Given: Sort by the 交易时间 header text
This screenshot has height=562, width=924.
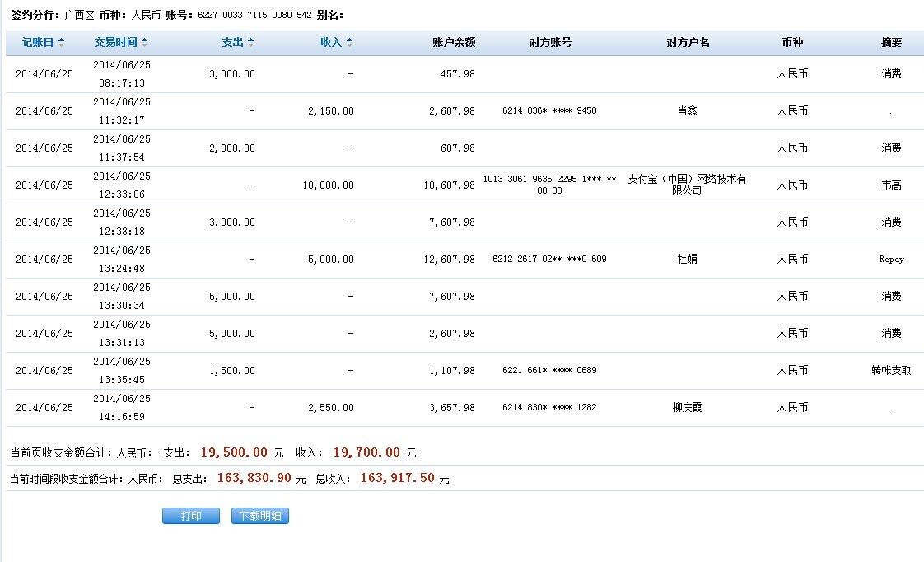Looking at the screenshot, I should tap(115, 42).
